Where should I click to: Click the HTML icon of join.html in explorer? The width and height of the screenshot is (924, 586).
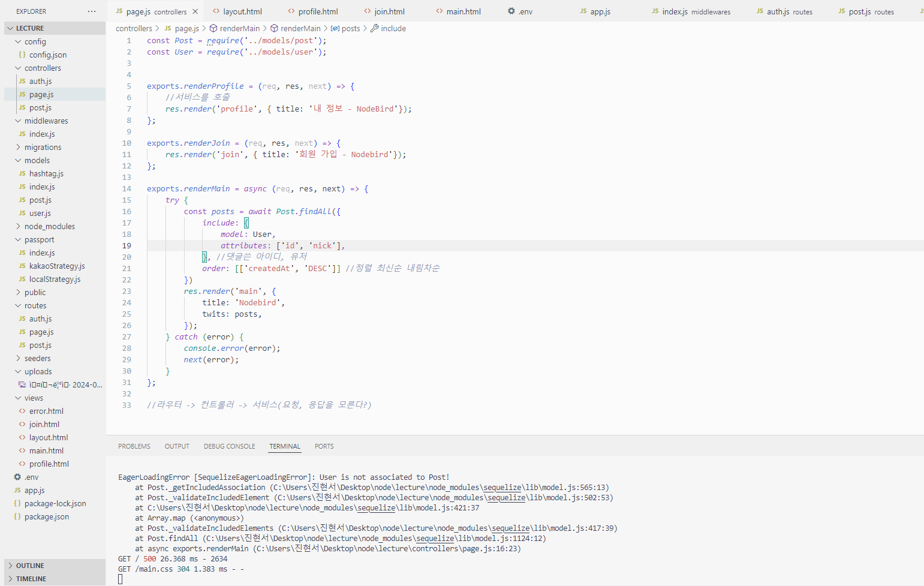22,424
